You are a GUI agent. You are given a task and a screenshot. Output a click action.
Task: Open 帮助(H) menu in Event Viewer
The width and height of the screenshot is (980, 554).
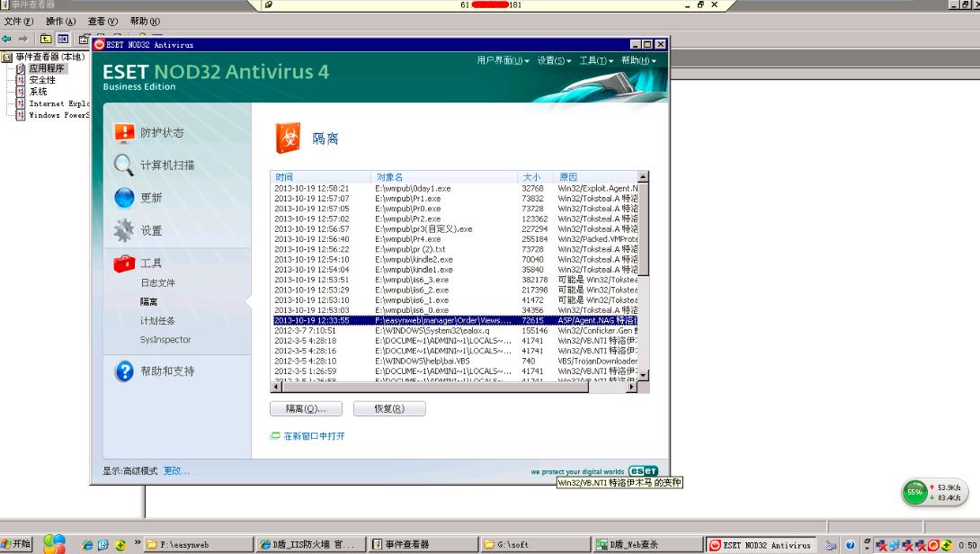[145, 22]
